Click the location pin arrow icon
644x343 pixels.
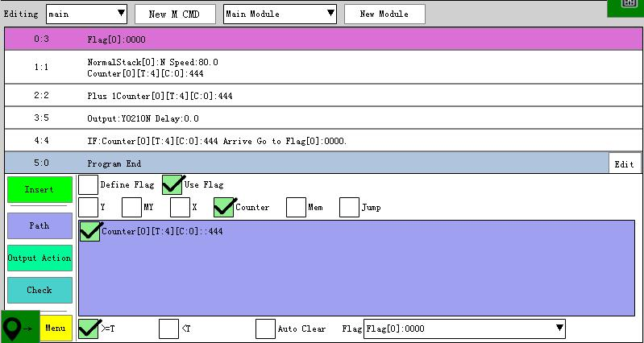pyautogui.click(x=19, y=328)
